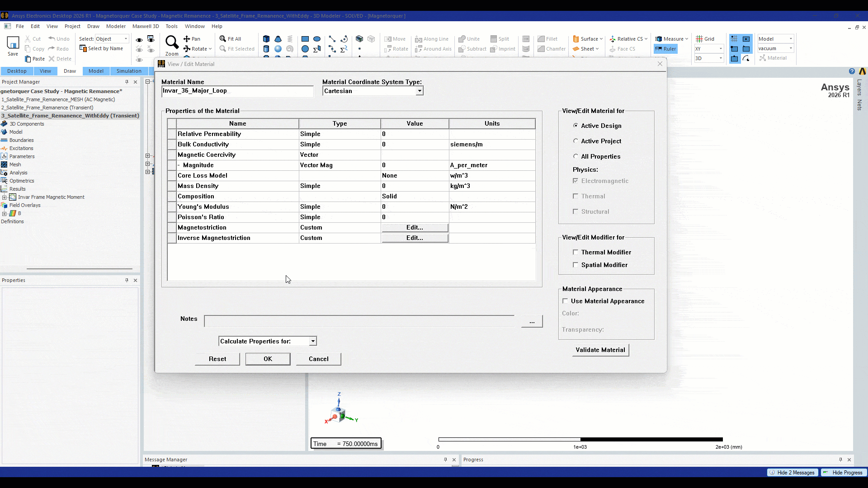This screenshot has width=868, height=488.
Task: Enable the Thermal Modifier checkbox
Action: tap(576, 252)
